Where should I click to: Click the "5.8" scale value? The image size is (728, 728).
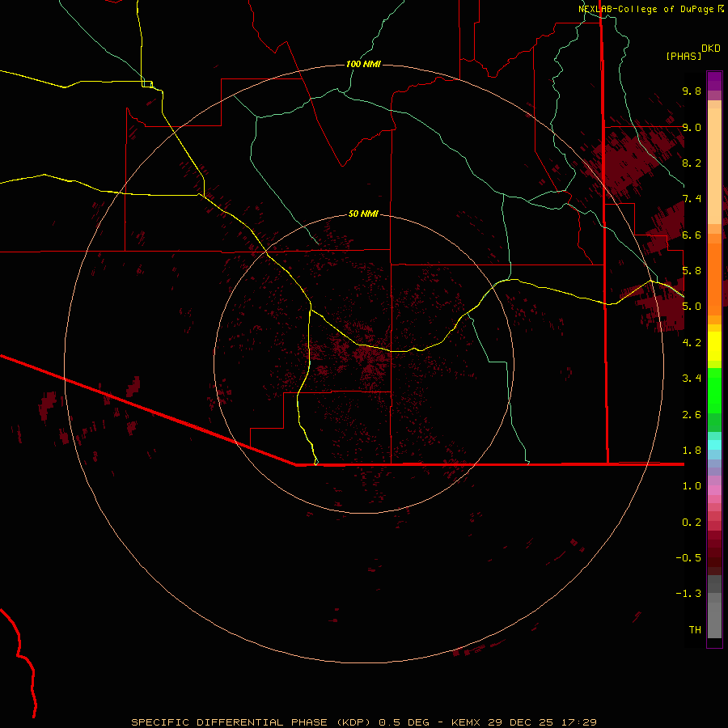click(692, 271)
